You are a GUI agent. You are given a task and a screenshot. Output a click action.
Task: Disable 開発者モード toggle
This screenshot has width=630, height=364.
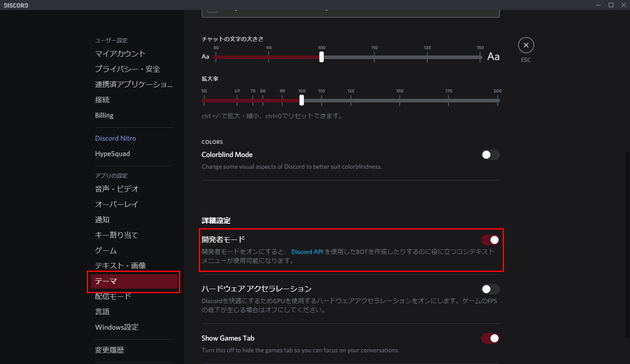490,240
